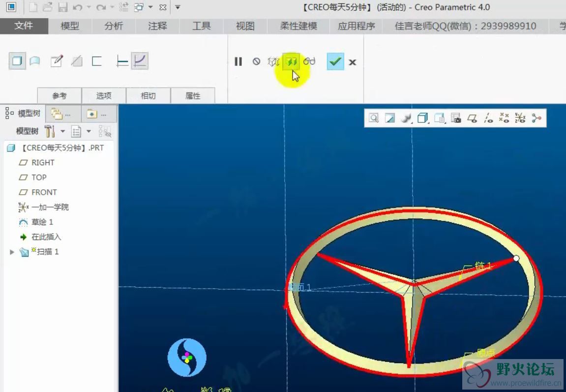The image size is (566, 392).
Task: Open the shading display style icon
Action: click(x=406, y=118)
